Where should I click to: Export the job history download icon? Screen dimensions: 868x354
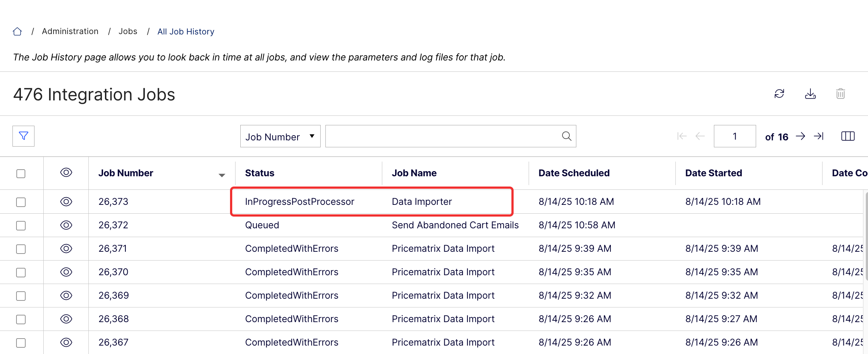(810, 94)
